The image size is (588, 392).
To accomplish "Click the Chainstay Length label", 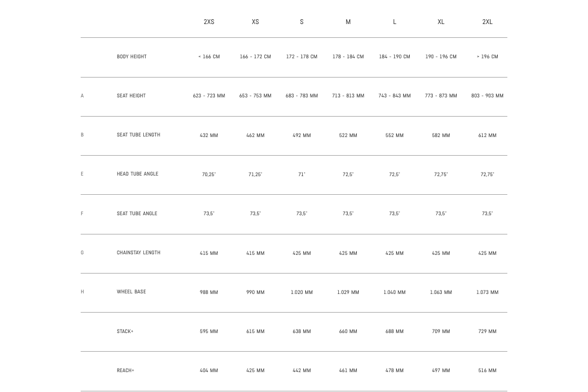I will click(x=138, y=252).
